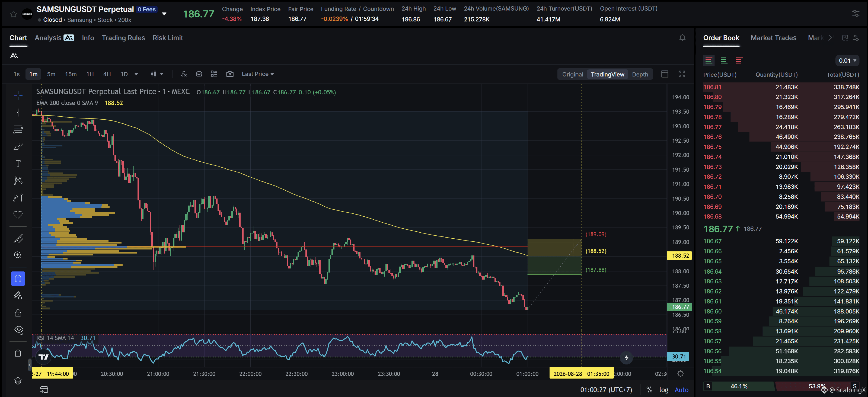Open the Market Trades tab
The width and height of the screenshot is (868, 397).
773,38
